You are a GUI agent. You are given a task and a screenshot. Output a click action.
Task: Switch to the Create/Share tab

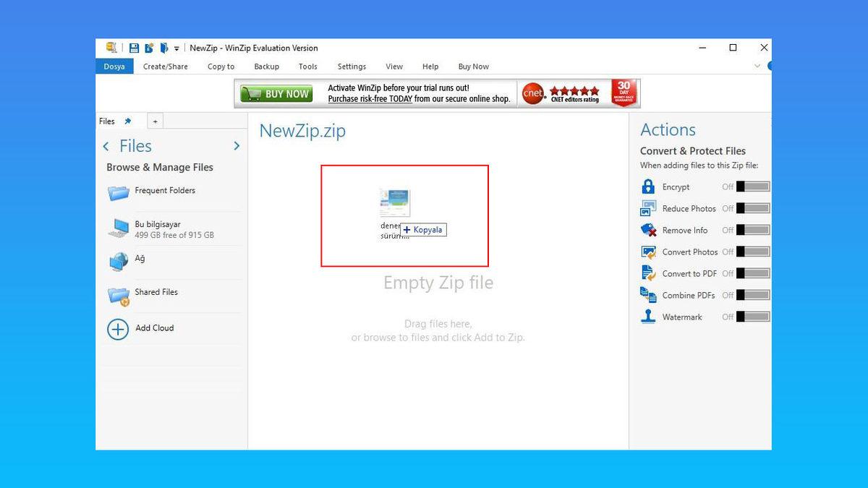point(166,66)
